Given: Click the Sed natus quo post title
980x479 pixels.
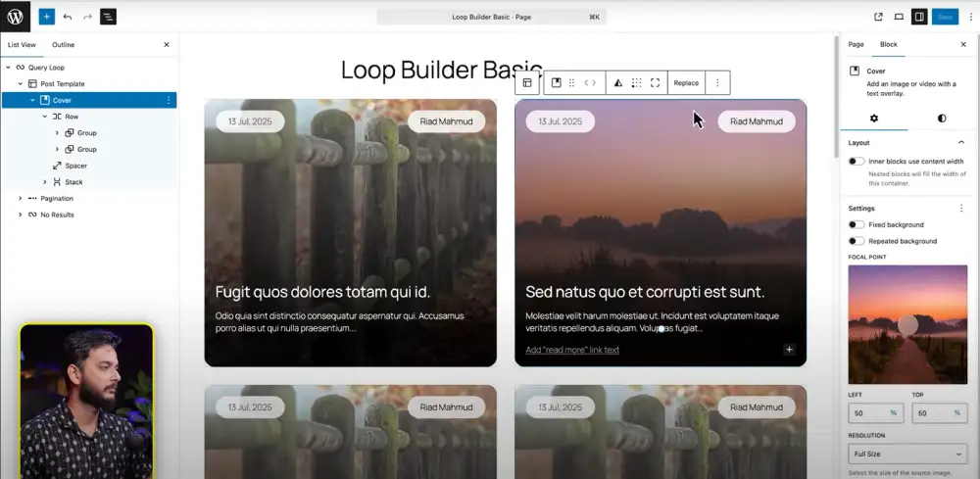Looking at the screenshot, I should pos(645,292).
